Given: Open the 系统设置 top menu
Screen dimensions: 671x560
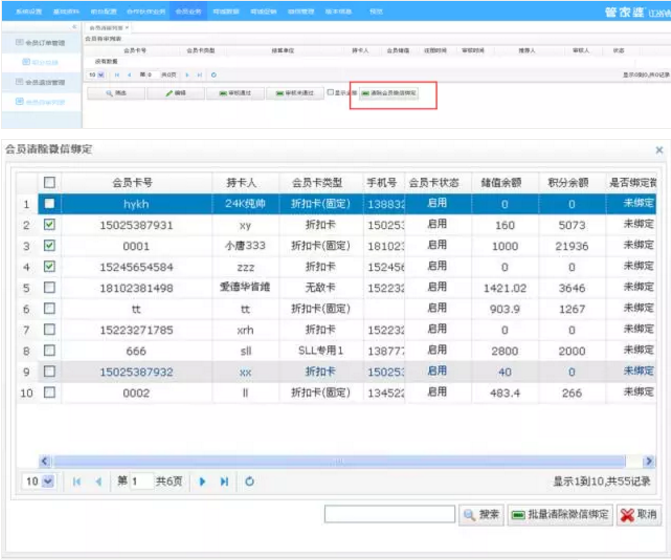Looking at the screenshot, I should 29,12.
